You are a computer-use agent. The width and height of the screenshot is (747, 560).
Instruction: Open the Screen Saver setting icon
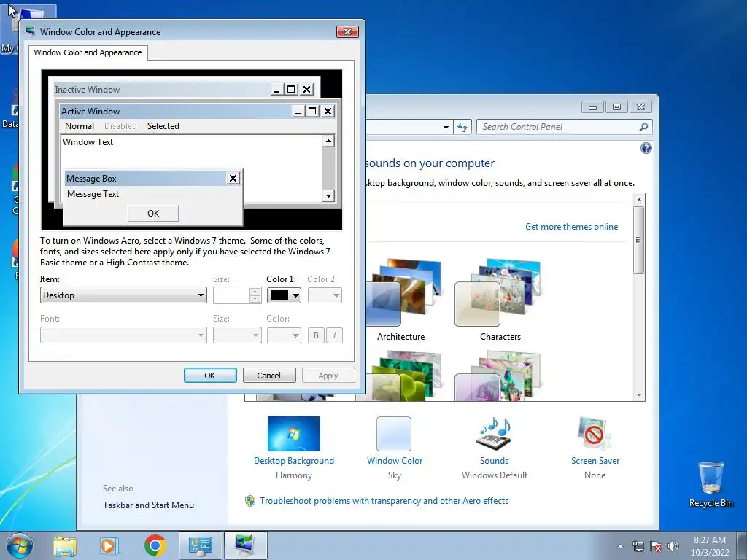tap(594, 433)
